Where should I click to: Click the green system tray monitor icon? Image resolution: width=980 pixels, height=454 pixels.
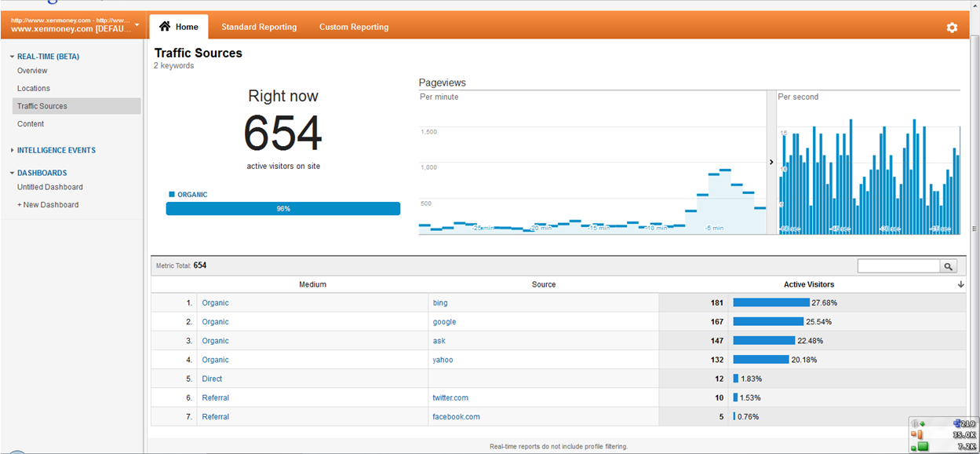(x=922, y=447)
